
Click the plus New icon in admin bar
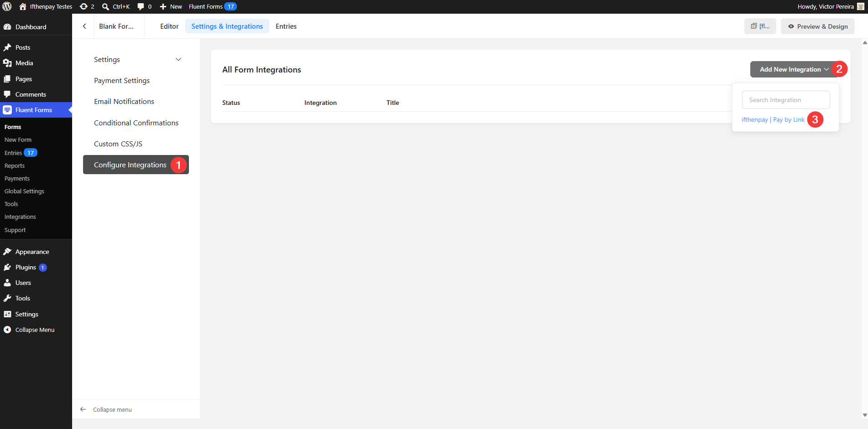pos(163,6)
